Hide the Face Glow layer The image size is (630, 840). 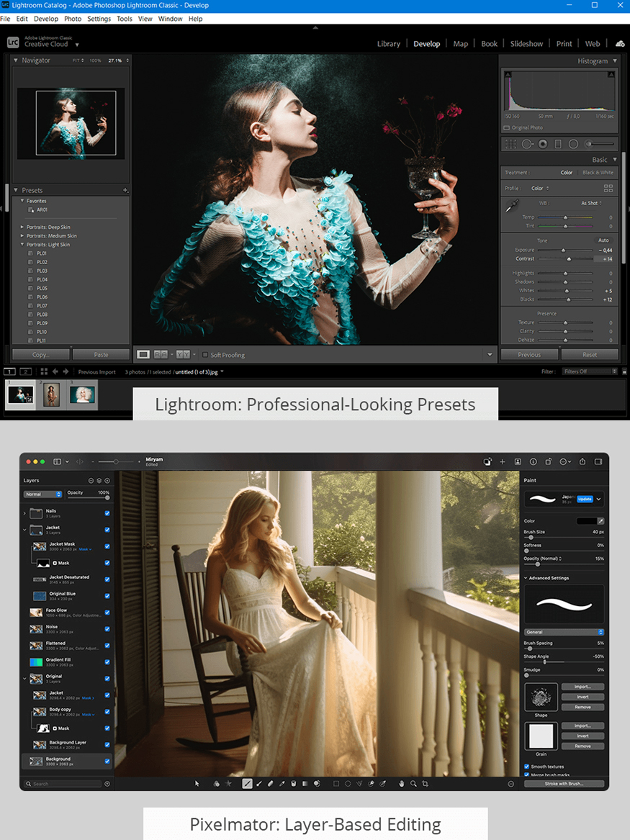pos(107,613)
